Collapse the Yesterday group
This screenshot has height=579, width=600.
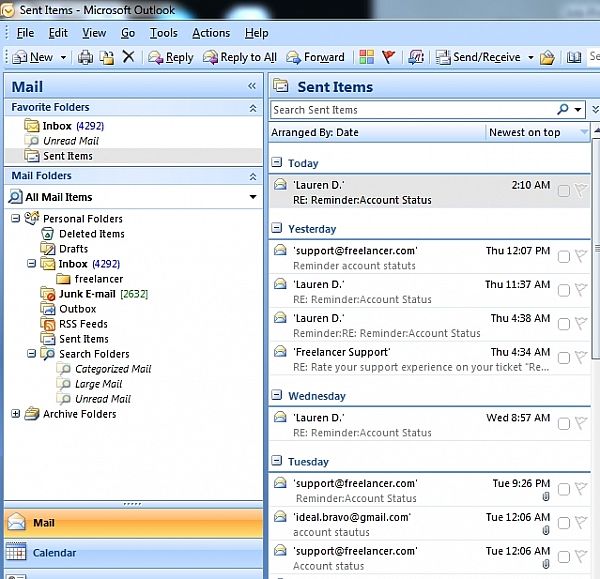277,229
